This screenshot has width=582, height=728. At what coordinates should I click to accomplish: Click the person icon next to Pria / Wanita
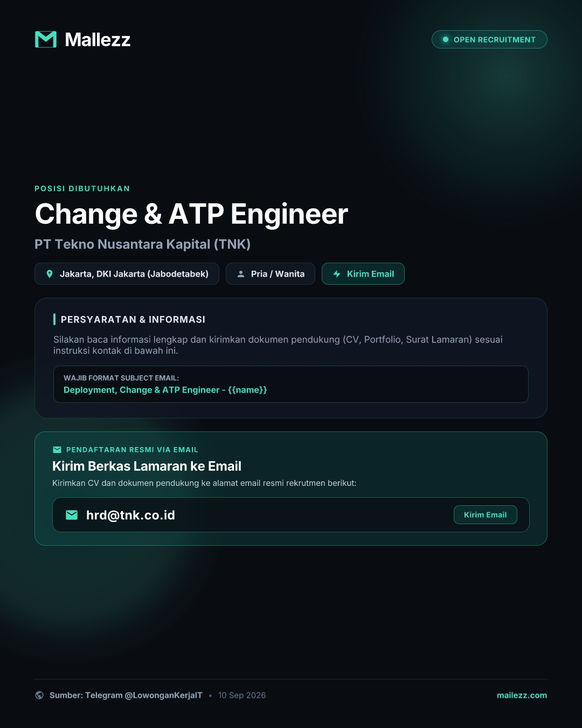click(x=241, y=274)
